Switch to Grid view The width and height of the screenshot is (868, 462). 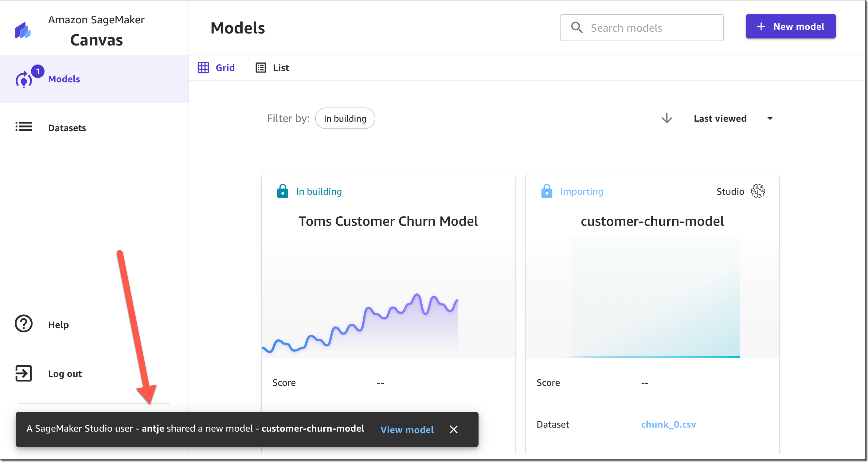(x=216, y=68)
